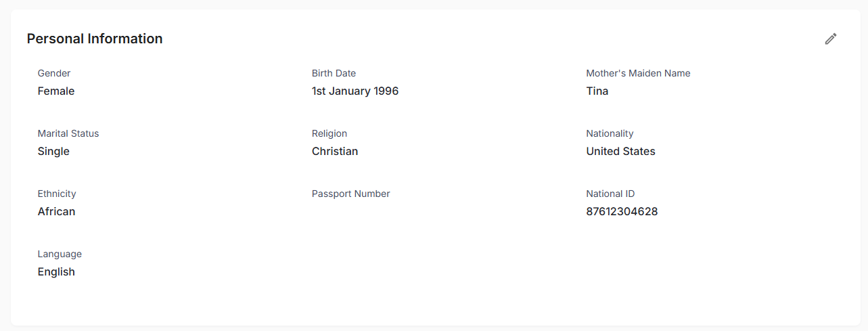Screen dimensions: 868x331
Task: Click the Language value English
Action: 56,272
